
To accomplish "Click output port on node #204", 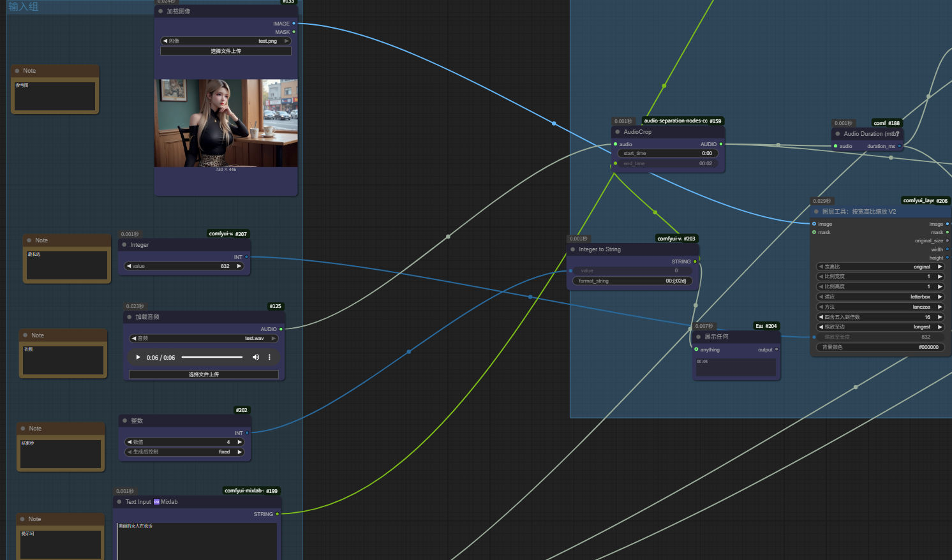I will coord(777,350).
